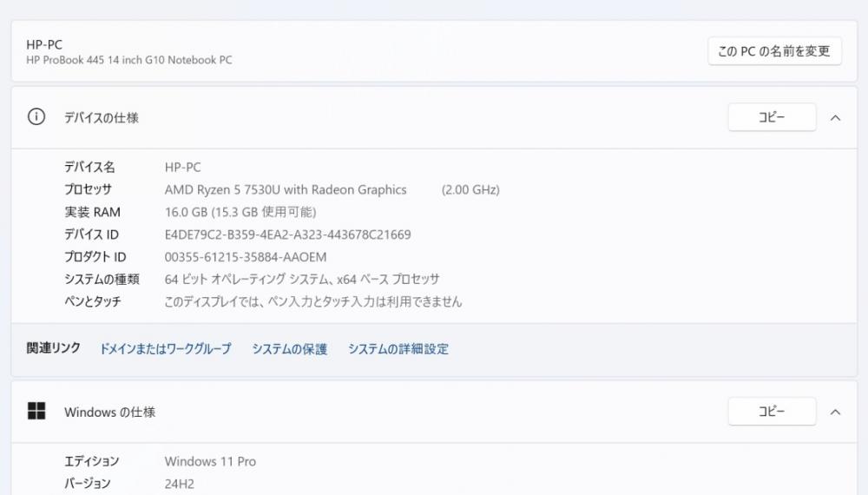Click この PC の名前を変更 button
Viewport: 868px width, 495px height.
[774, 51]
